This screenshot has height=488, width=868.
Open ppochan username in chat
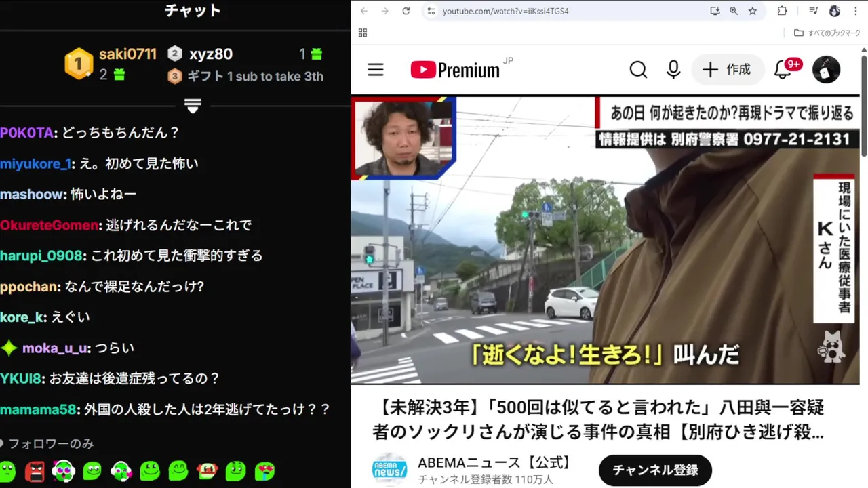pyautogui.click(x=29, y=287)
